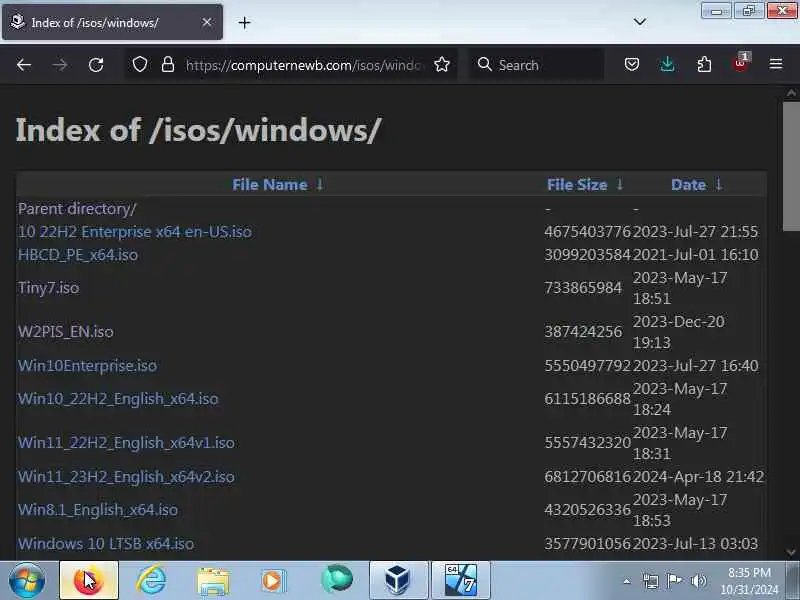Download Win11_22H2_English_x64v1.iso
The image size is (800, 600).
[126, 442]
